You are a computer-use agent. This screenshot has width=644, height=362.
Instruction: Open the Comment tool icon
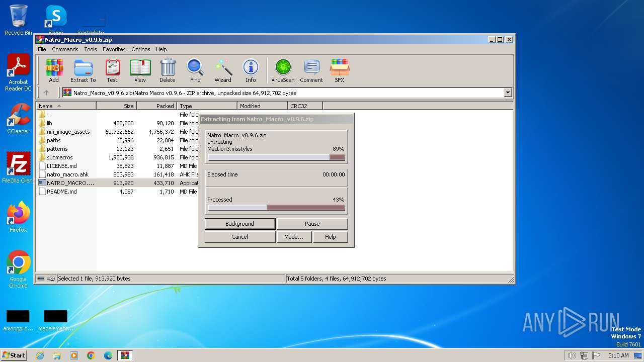click(311, 70)
